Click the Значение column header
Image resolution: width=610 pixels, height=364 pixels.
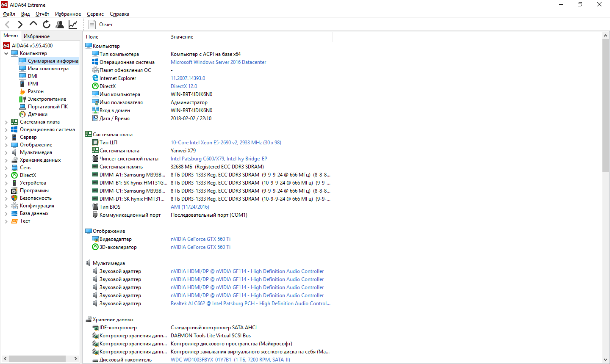pos(182,37)
